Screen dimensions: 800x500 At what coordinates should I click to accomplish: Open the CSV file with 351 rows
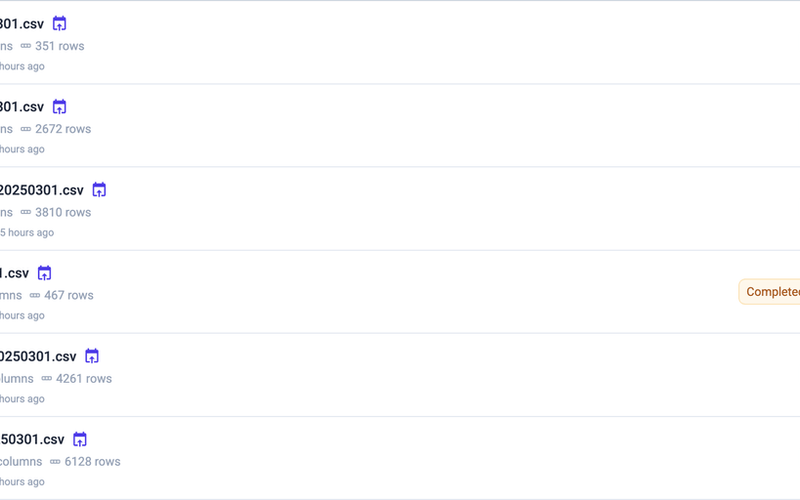(22, 24)
